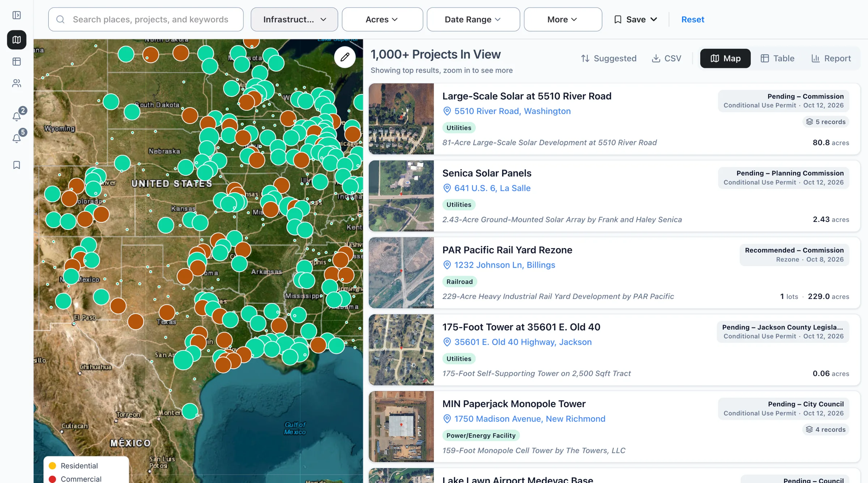Open notifications bell with badge 5
Viewport: 868px width, 483px height.
click(17, 138)
